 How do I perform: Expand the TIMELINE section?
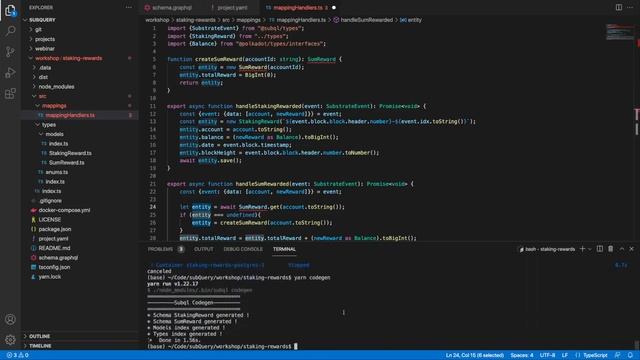(40, 346)
